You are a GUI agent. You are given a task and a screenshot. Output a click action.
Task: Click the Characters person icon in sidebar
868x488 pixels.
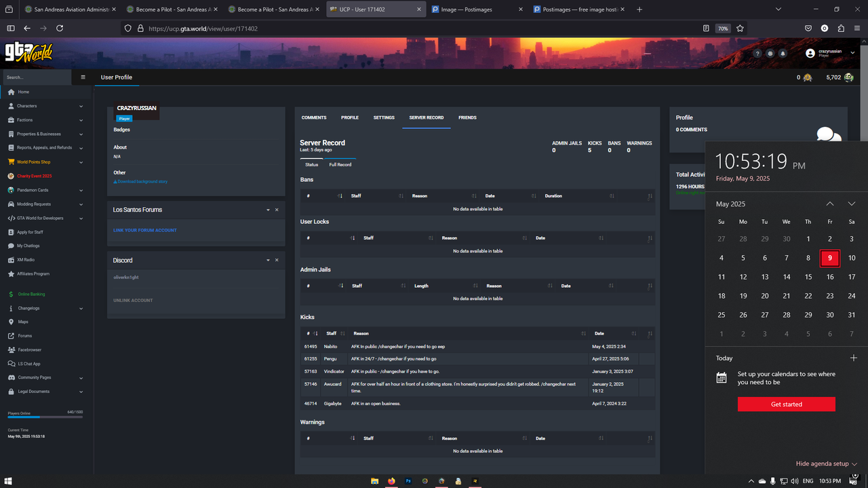tap(11, 106)
